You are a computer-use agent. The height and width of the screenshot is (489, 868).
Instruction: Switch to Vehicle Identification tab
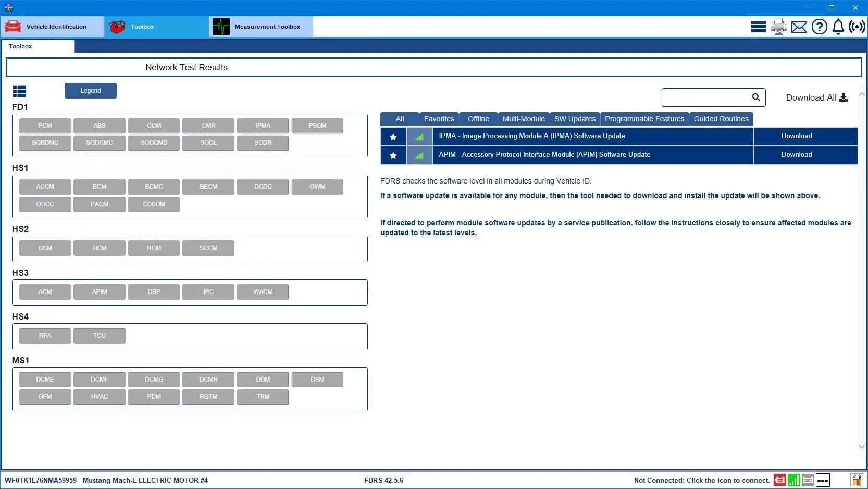pyautogui.click(x=52, y=27)
